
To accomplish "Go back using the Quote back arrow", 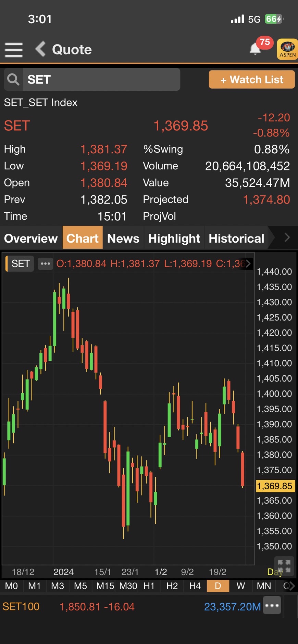I will point(41,49).
